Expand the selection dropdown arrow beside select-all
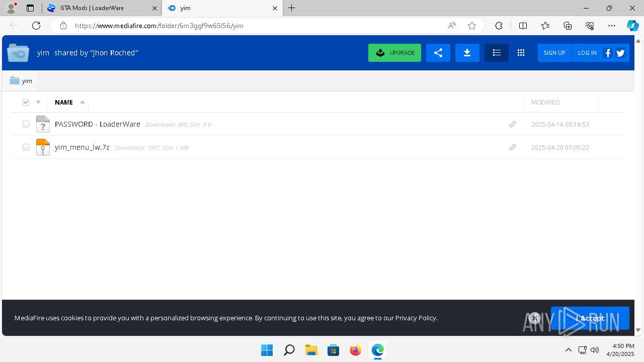 [38, 102]
